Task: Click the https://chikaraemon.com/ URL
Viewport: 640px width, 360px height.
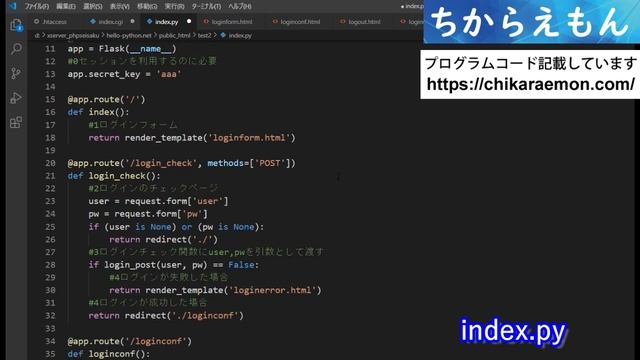Action: click(530, 84)
